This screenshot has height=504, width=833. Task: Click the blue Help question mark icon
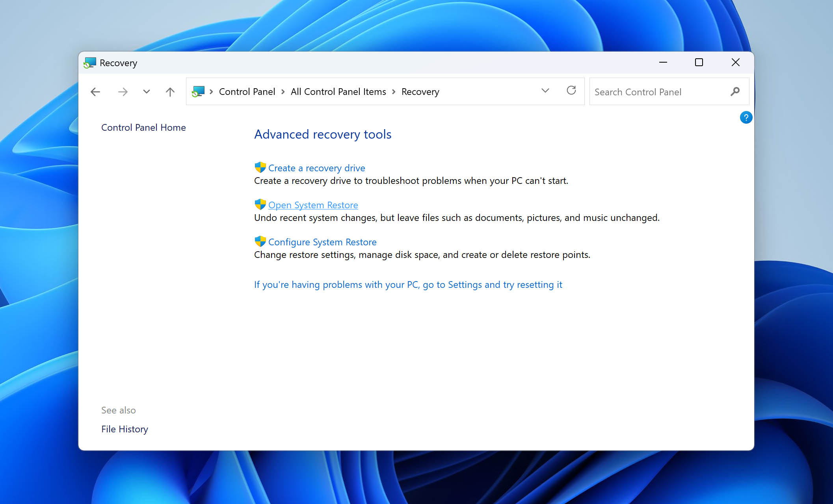(x=746, y=117)
